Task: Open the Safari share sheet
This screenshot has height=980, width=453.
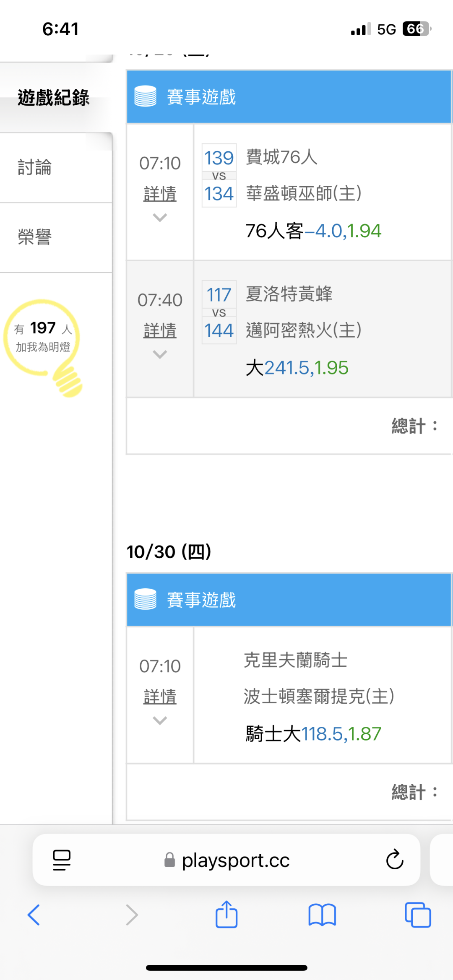Action: (x=226, y=914)
